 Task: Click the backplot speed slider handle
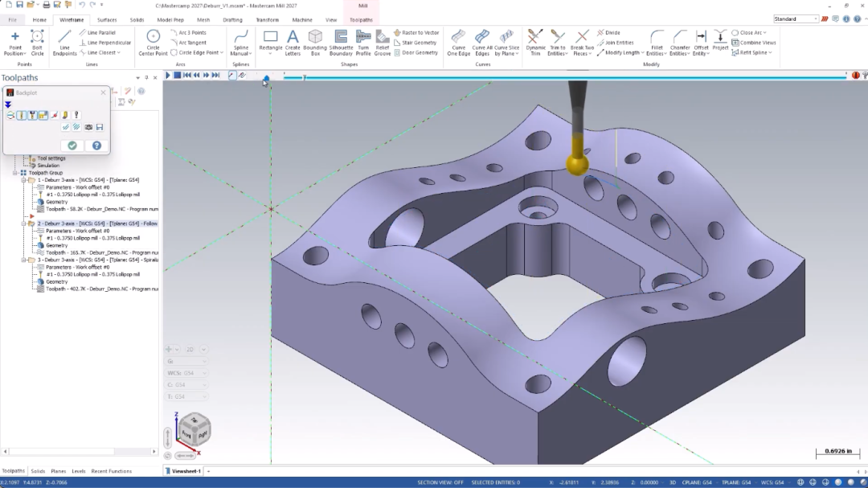pos(266,78)
